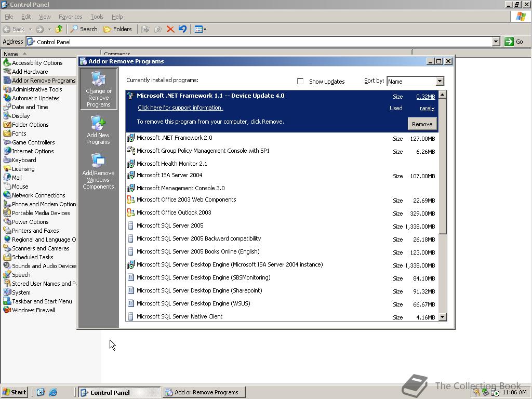Open the File menu
Image resolution: width=532 pixels, height=399 pixels.
click(9, 17)
